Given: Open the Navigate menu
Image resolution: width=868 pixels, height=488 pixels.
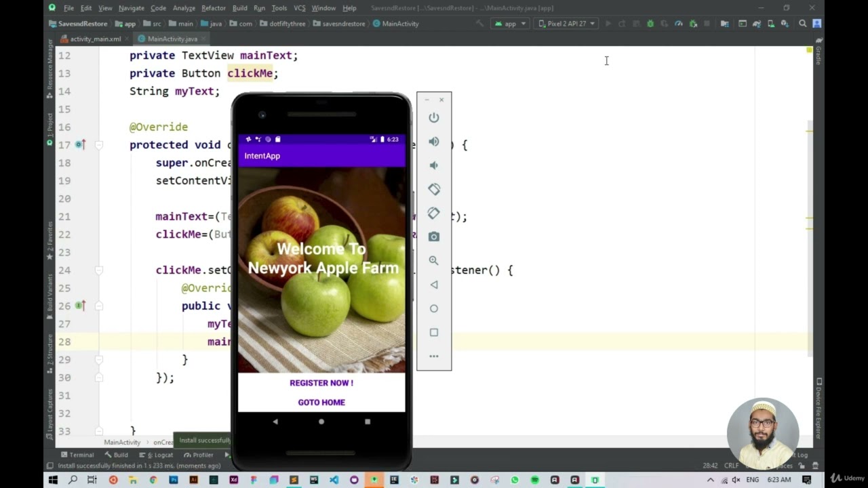Looking at the screenshot, I should coord(131,8).
